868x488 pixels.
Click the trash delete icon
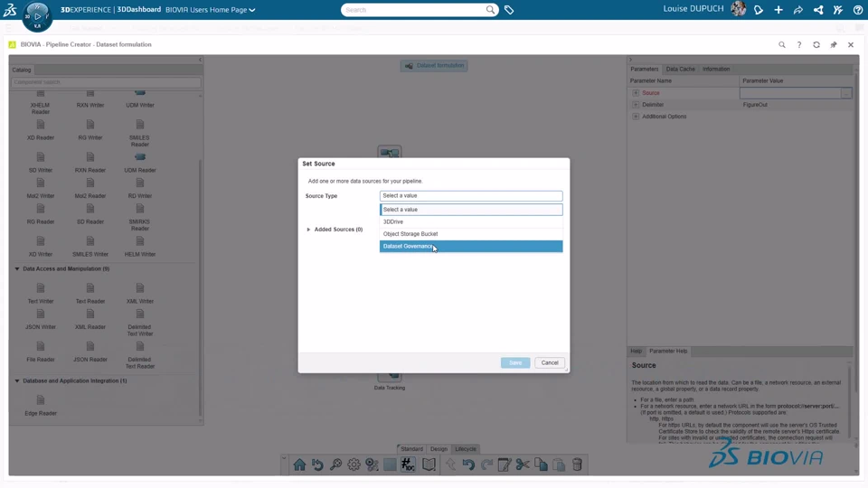click(x=577, y=465)
